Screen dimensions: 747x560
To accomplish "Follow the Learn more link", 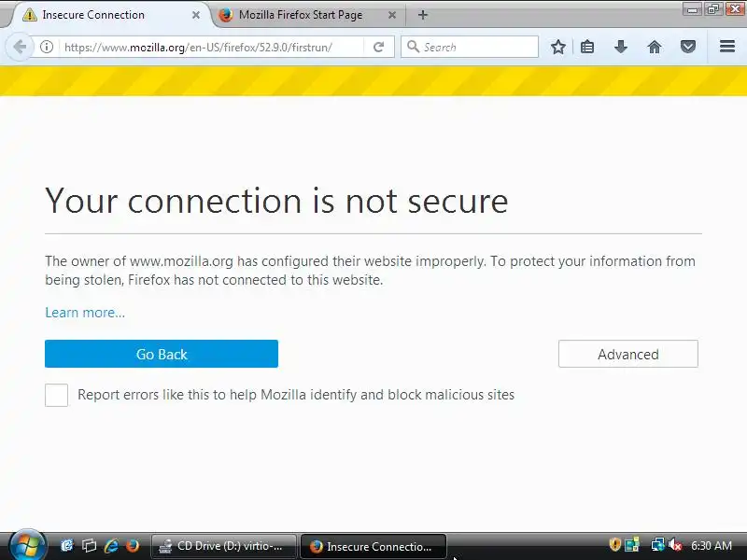I will pyautogui.click(x=85, y=313).
